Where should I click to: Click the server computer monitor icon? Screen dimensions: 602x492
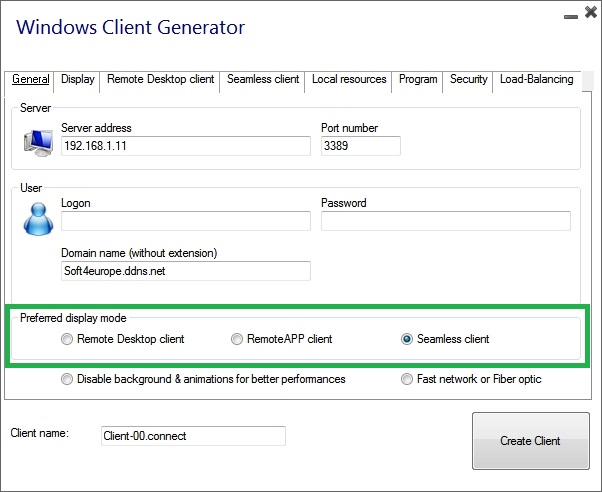point(38,143)
